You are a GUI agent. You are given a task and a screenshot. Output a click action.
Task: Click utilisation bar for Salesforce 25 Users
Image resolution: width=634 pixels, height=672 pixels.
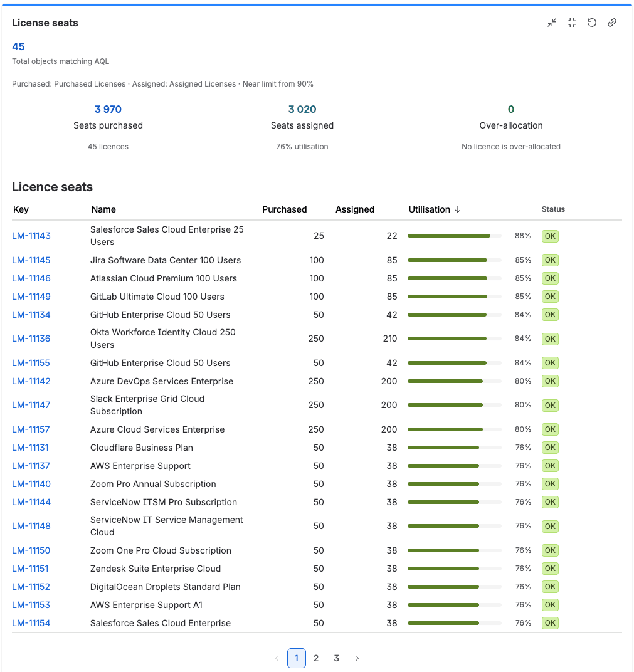[455, 236]
